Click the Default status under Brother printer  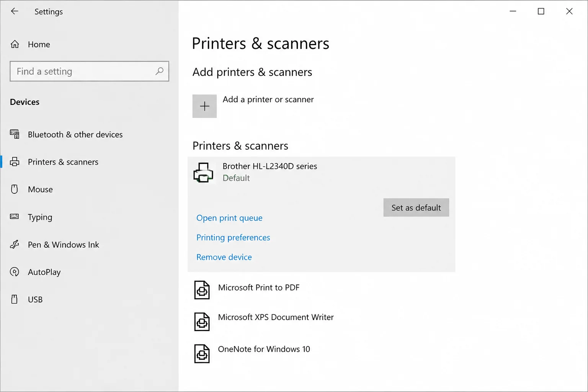(x=236, y=178)
